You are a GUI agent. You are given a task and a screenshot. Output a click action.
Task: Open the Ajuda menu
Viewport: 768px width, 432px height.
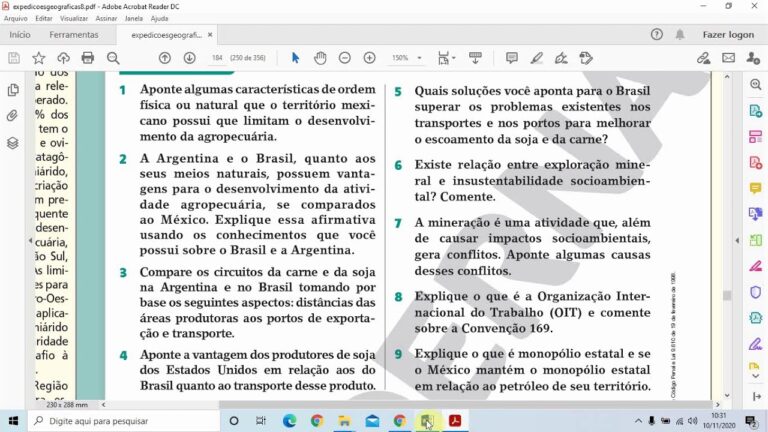tap(159, 19)
